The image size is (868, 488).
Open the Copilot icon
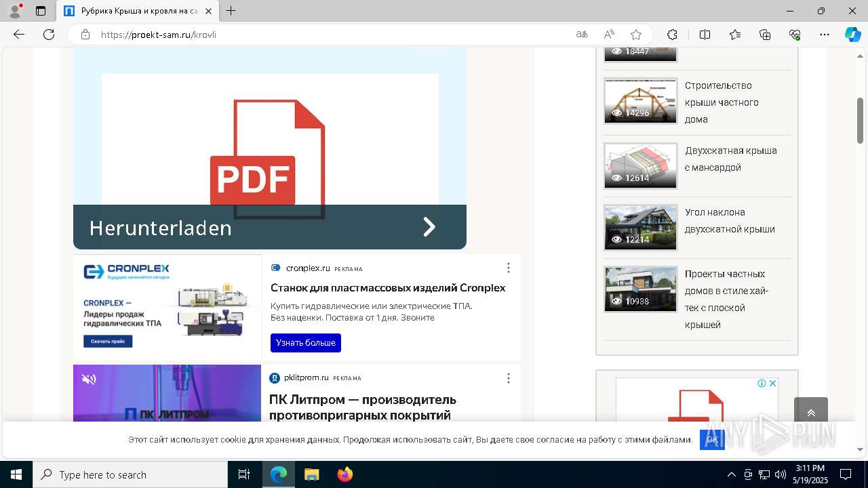(852, 35)
